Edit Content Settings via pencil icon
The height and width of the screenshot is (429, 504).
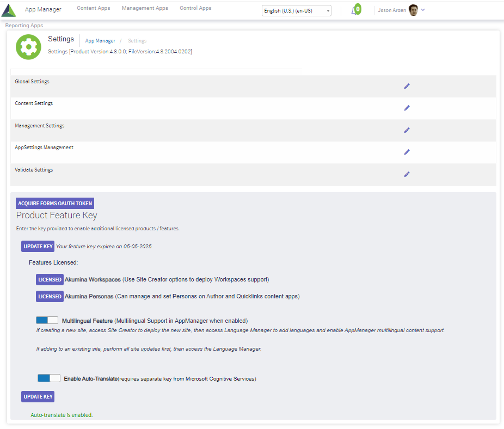coord(407,108)
